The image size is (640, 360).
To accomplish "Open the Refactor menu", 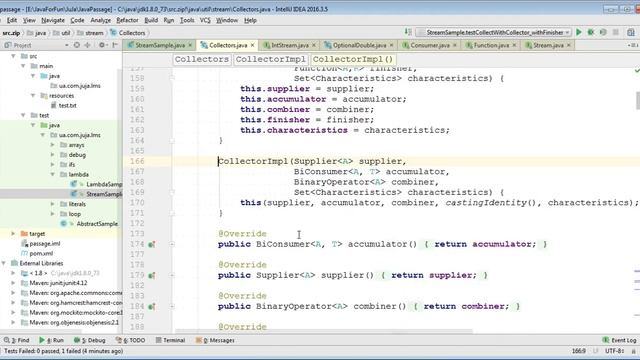I will (127, 20).
